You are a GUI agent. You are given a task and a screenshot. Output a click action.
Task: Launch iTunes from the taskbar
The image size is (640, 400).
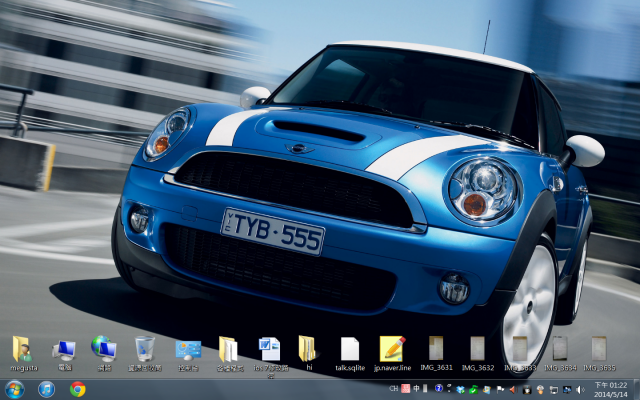click(46, 389)
